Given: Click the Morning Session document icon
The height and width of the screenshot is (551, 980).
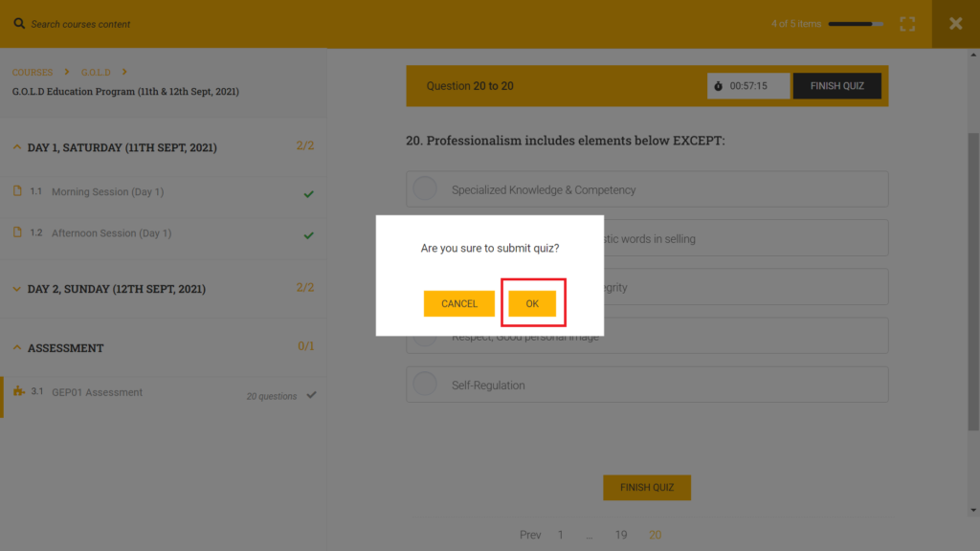Looking at the screenshot, I should [x=16, y=191].
